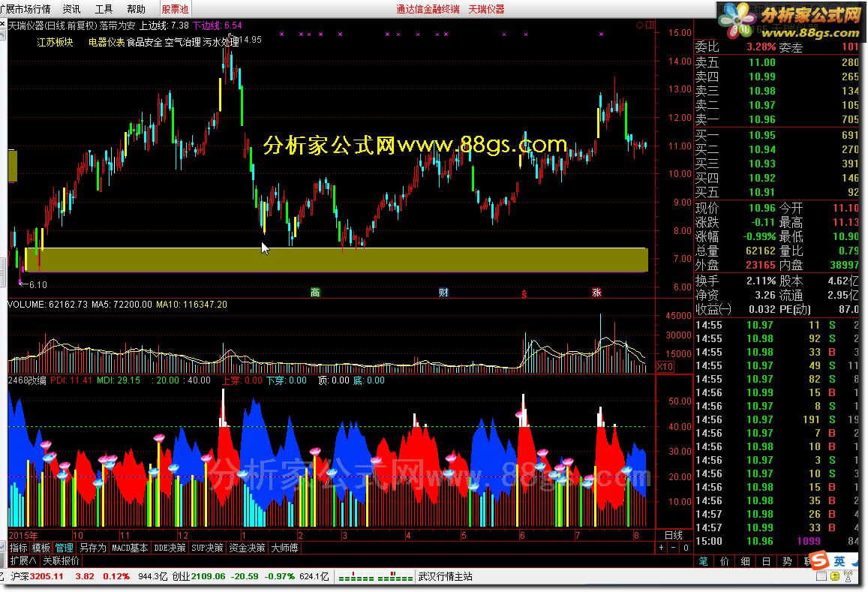Click the 另存为 tab
Image resolution: width=868 pixels, height=592 pixels.
92,548
